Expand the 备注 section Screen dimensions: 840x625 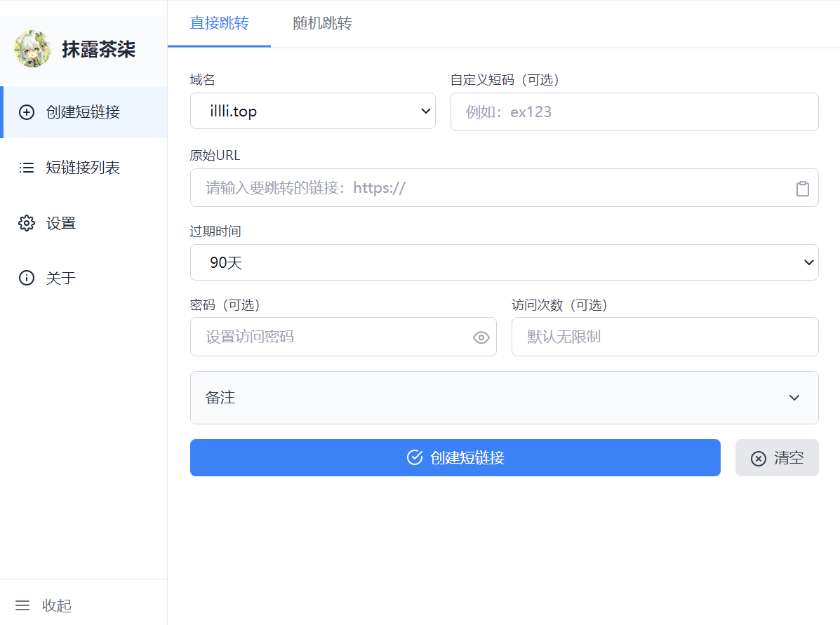(x=504, y=398)
